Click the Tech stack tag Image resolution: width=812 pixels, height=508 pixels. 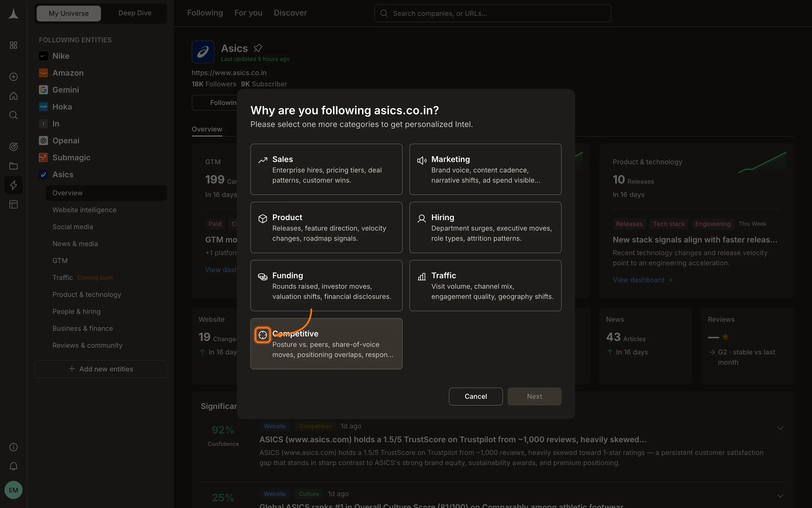669,224
